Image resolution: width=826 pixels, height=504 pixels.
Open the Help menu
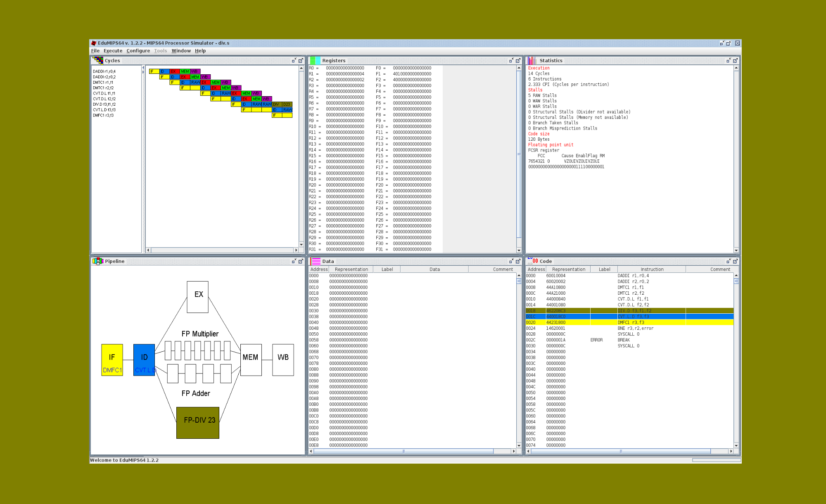coord(200,51)
